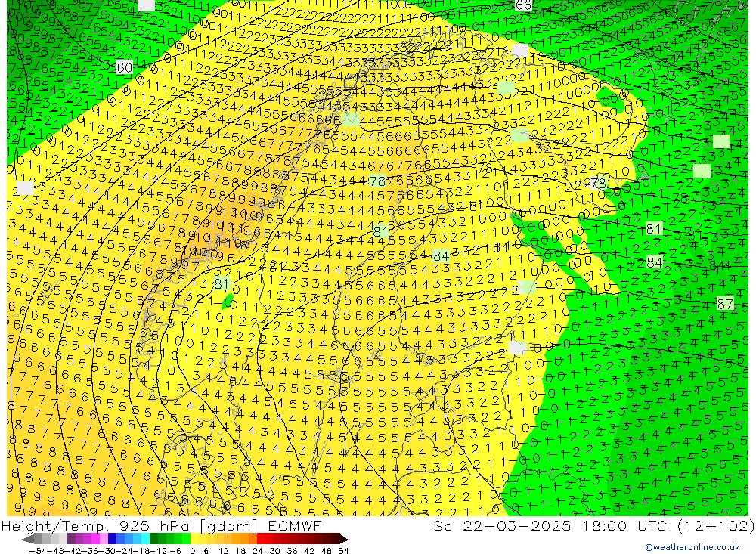Click the '60' contour label on the map
This screenshot has width=756, height=554.
point(125,67)
